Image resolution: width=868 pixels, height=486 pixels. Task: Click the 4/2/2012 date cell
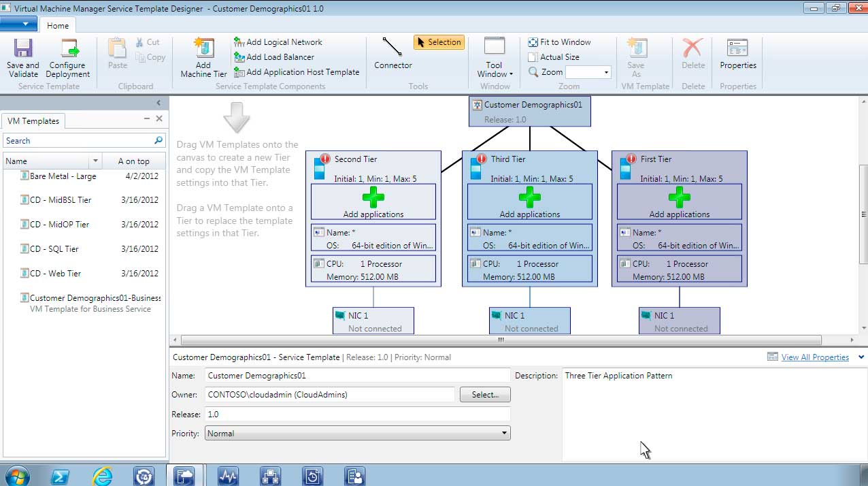tap(141, 176)
